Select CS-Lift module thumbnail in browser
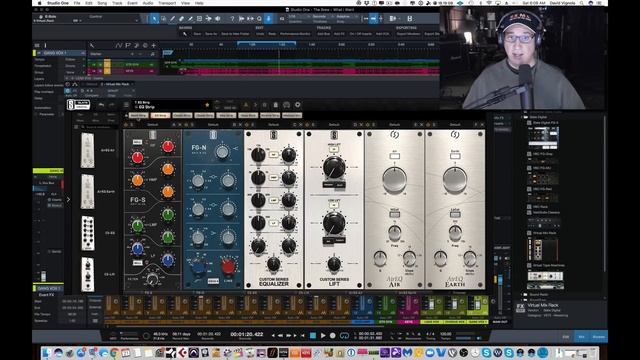640x360 pixels. (x=87, y=274)
